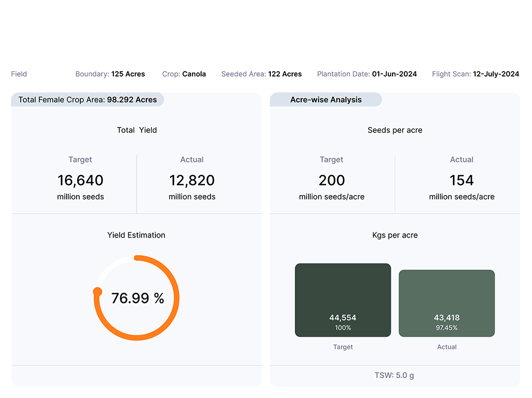Select the Crop Canola field
The height and width of the screenshot is (398, 532).
pyautogui.click(x=184, y=74)
